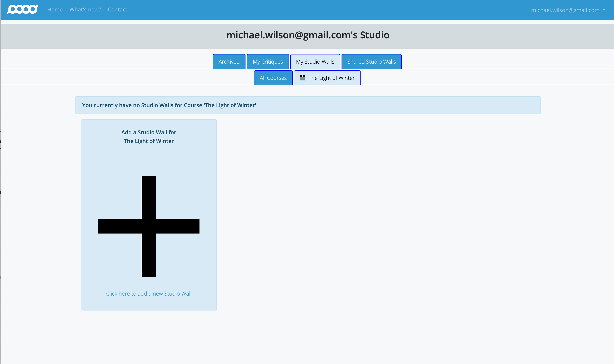Select the My Studio Walls tab
This screenshot has height=364, width=614.
315,62
